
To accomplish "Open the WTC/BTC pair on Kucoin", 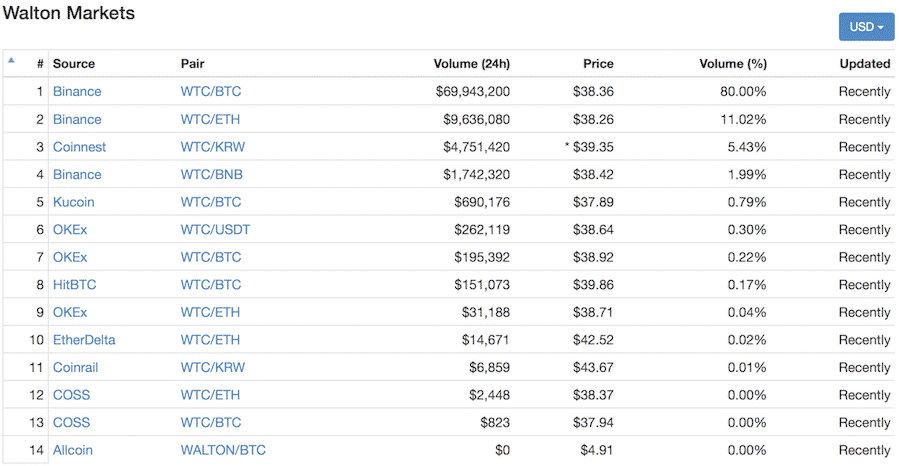I will tap(211, 202).
